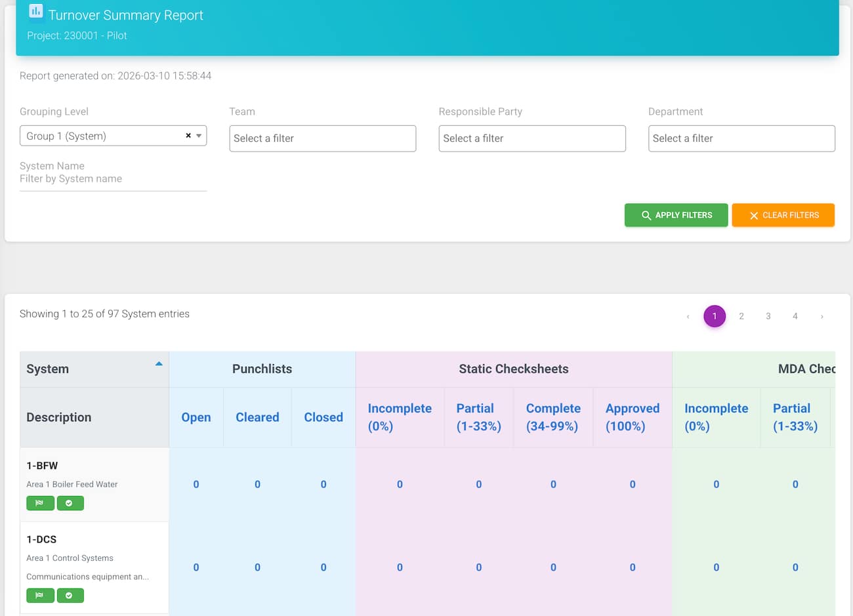Screen dimensions: 853x616
Task: Click the checkmark icon under 1-BFW
Action: pyautogui.click(x=70, y=503)
